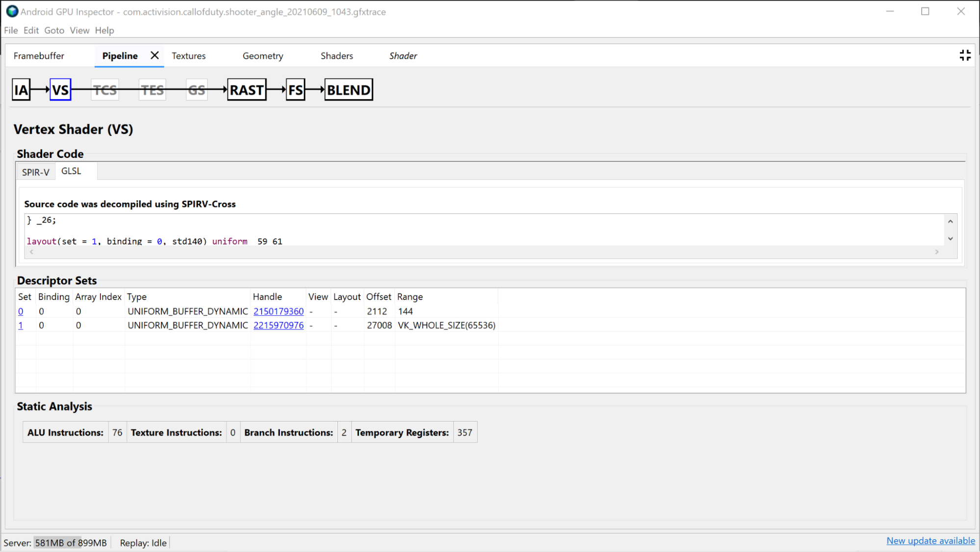
Task: Select the FS pipeline stage icon
Action: click(x=295, y=90)
